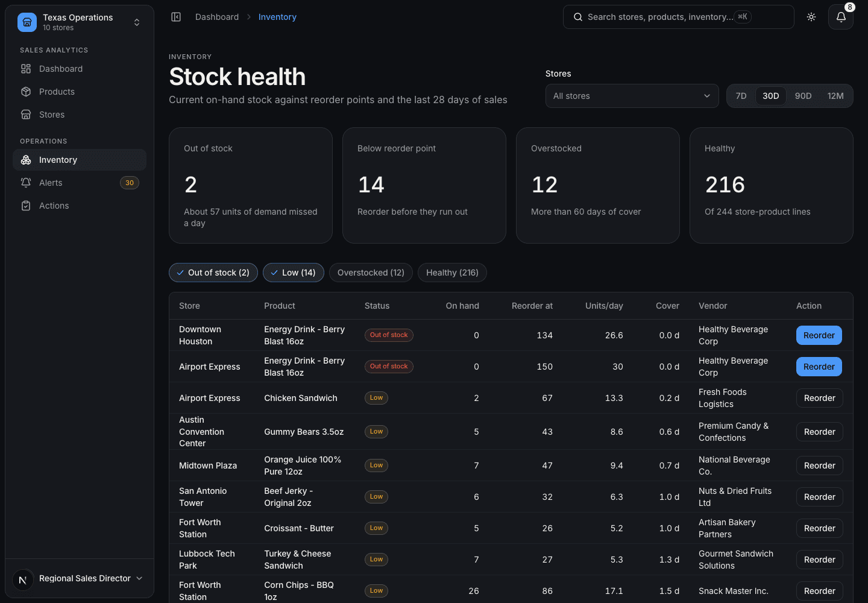Screen dimensions: 868x603
Task: Click the Dashboard grid icon
Action: (x=26, y=69)
